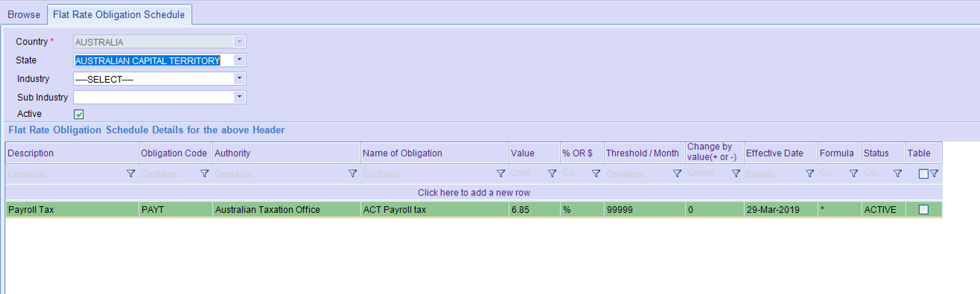This screenshot has height=294, width=980.
Task: Click the Obligation Code filter funnel icon
Action: click(204, 174)
